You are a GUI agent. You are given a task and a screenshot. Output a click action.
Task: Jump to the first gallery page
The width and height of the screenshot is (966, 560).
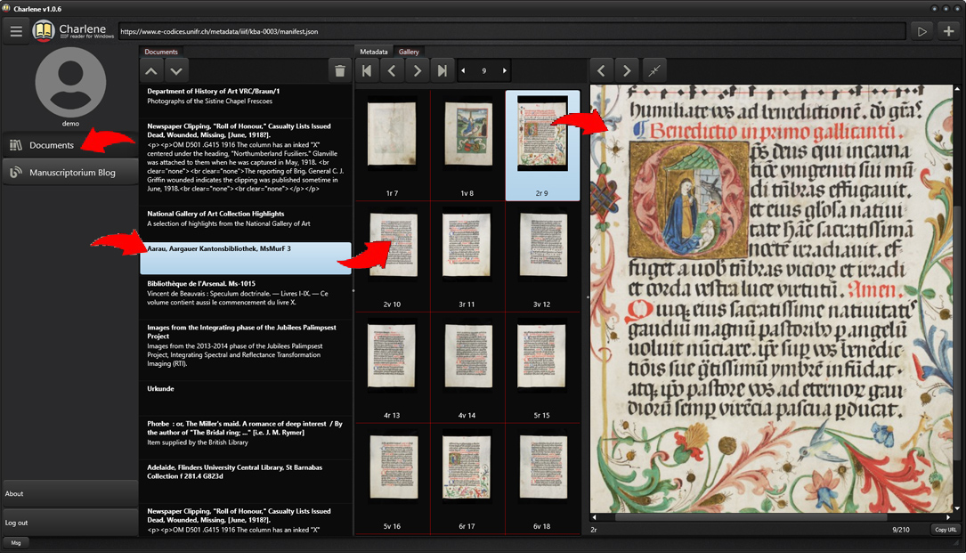(367, 71)
